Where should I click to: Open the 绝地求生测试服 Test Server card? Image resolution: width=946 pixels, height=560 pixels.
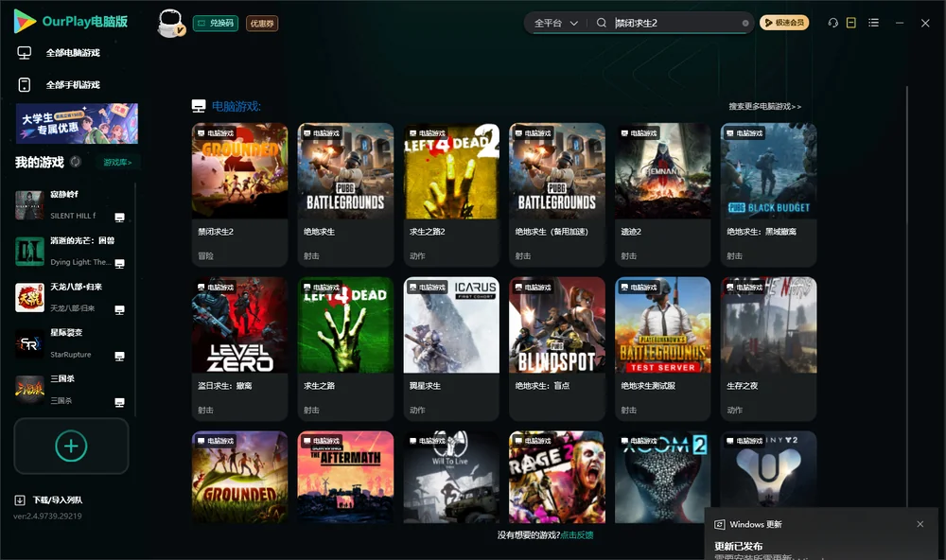[x=663, y=348]
